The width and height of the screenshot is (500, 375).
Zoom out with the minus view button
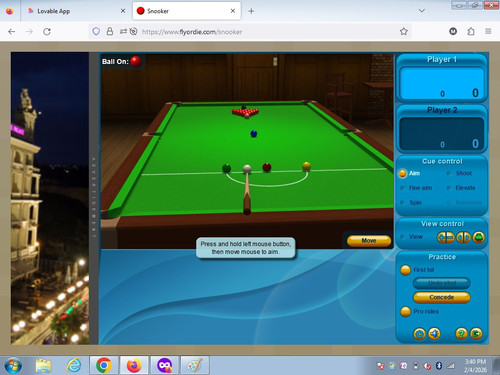pos(450,237)
